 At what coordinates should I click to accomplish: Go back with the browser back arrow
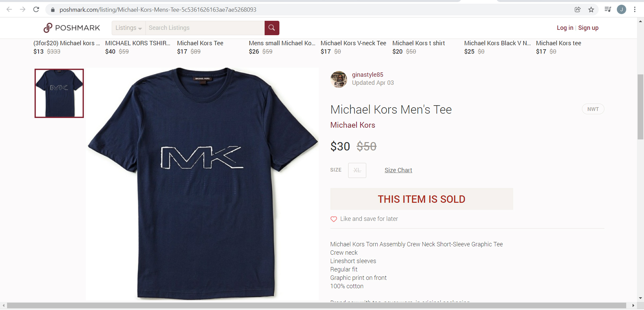point(9,9)
